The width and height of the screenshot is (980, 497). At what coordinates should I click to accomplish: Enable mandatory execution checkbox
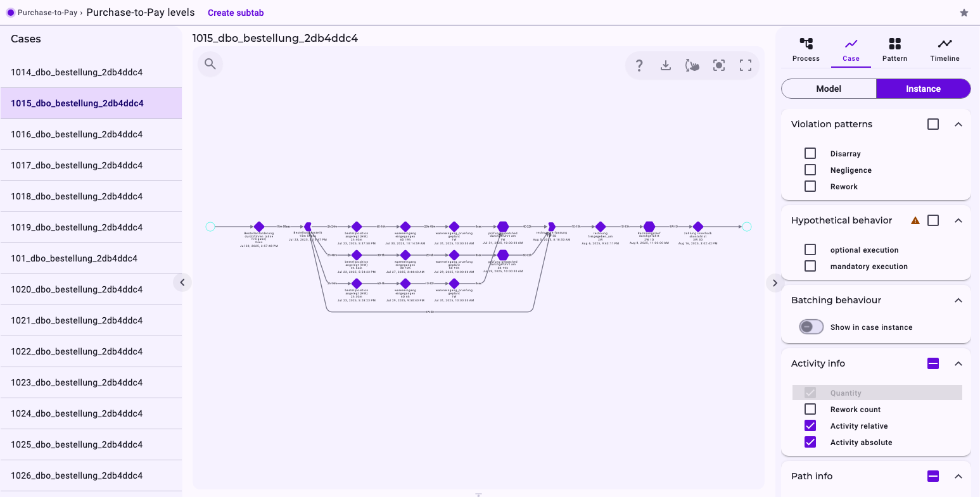[x=810, y=266]
